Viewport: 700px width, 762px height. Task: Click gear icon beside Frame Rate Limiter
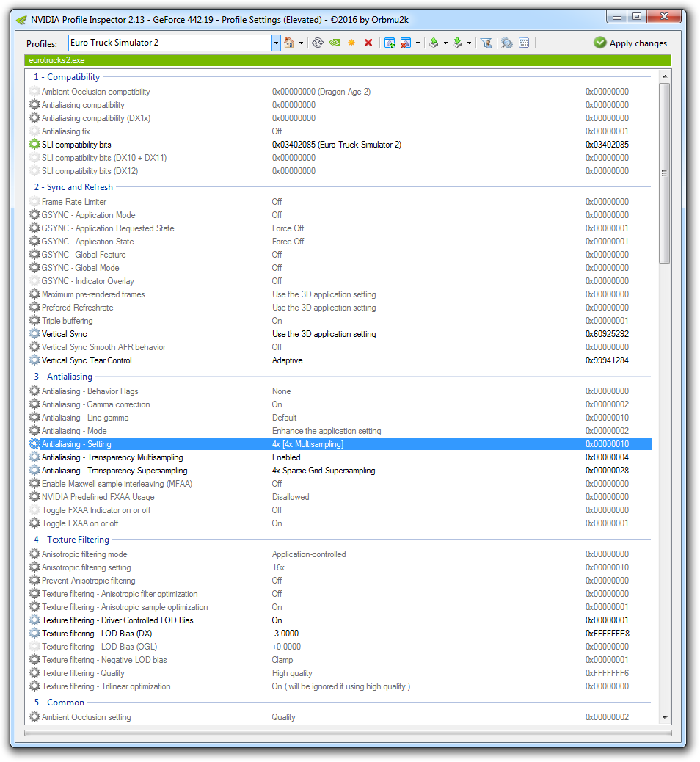34,202
